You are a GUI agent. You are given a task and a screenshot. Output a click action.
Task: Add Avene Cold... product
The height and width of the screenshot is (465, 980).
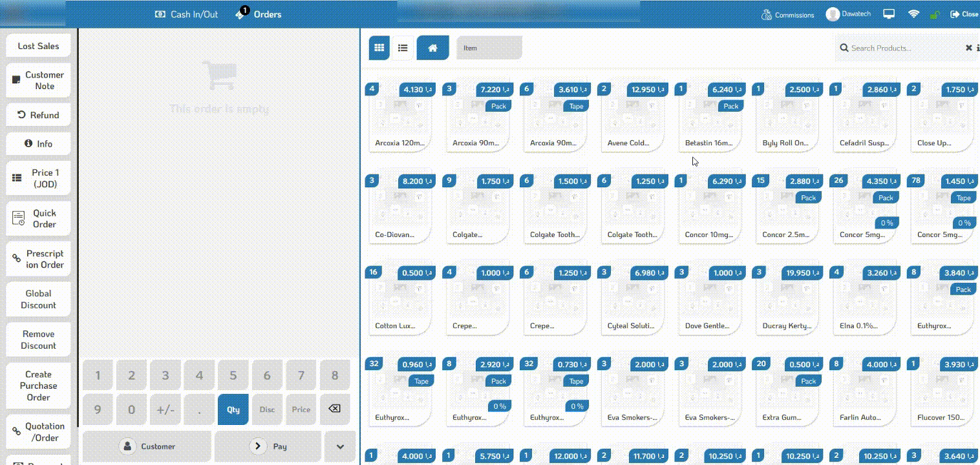click(632, 116)
